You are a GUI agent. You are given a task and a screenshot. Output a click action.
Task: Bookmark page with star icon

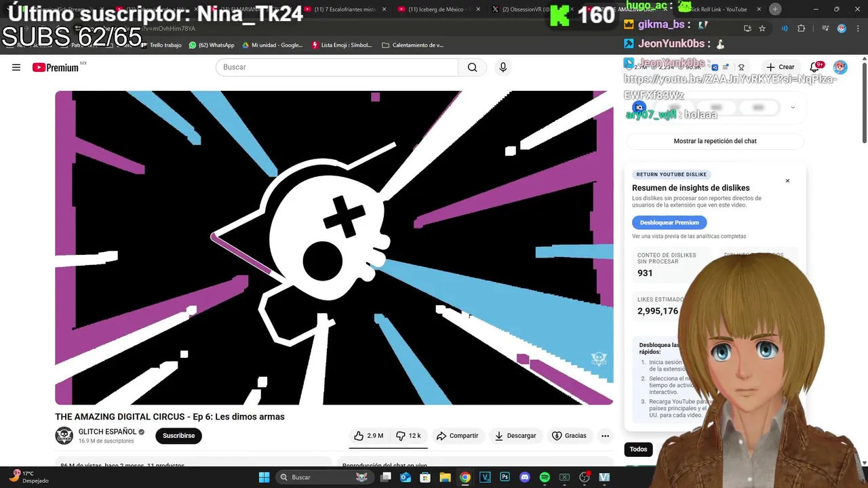pyautogui.click(x=762, y=28)
